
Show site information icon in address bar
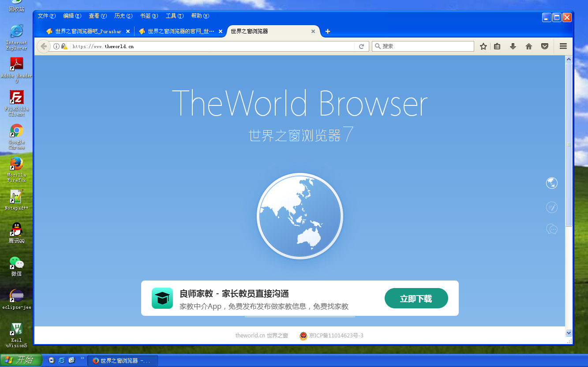point(56,46)
